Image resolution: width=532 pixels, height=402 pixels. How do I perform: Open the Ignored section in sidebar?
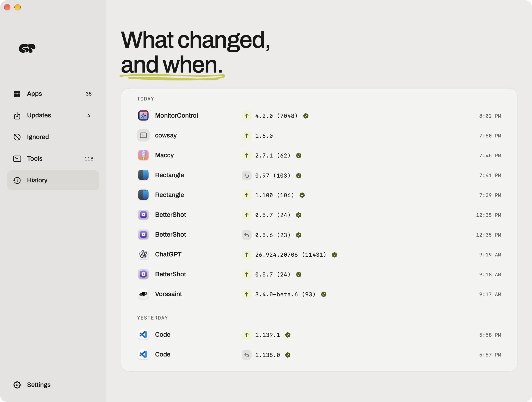point(53,137)
